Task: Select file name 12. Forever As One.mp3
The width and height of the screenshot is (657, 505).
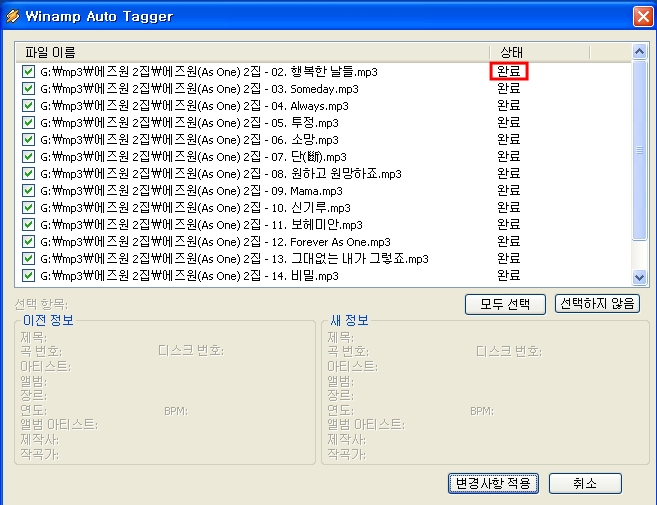Action: click(215, 242)
